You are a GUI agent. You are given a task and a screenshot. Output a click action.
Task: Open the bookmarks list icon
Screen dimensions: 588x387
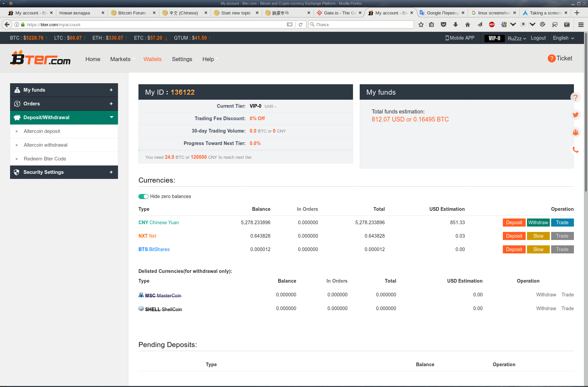pos(431,25)
